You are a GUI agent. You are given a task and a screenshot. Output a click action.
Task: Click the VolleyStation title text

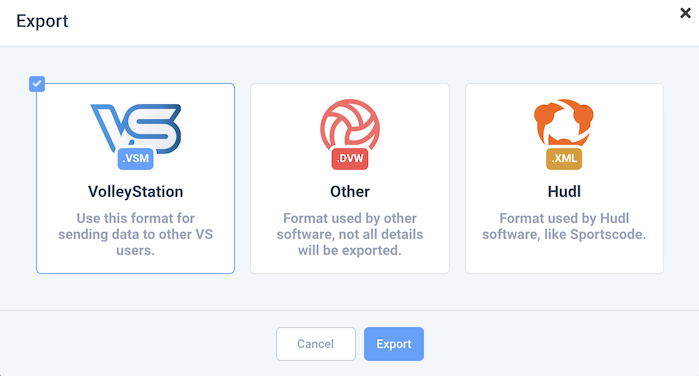click(136, 192)
